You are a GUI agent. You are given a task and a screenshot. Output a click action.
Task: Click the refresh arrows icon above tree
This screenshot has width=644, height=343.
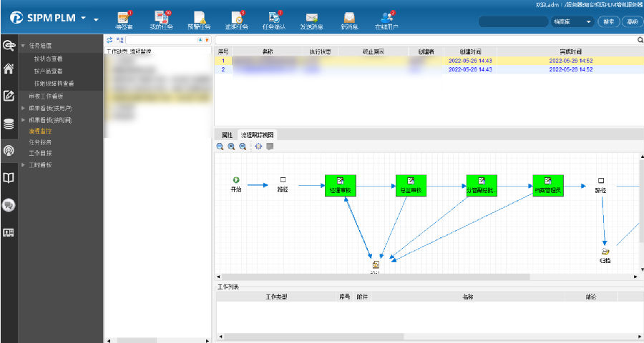click(x=109, y=40)
